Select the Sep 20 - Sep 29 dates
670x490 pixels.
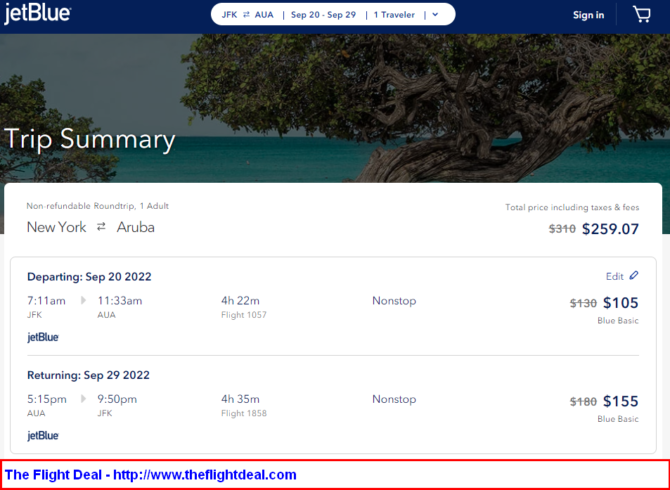click(x=323, y=15)
